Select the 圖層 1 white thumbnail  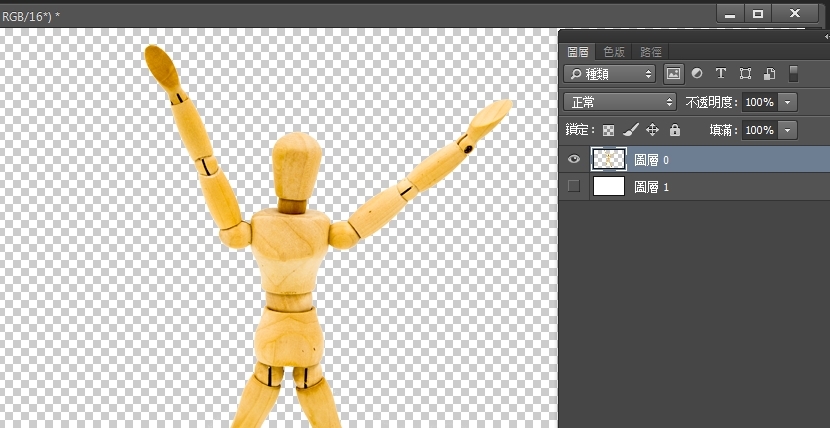point(609,186)
